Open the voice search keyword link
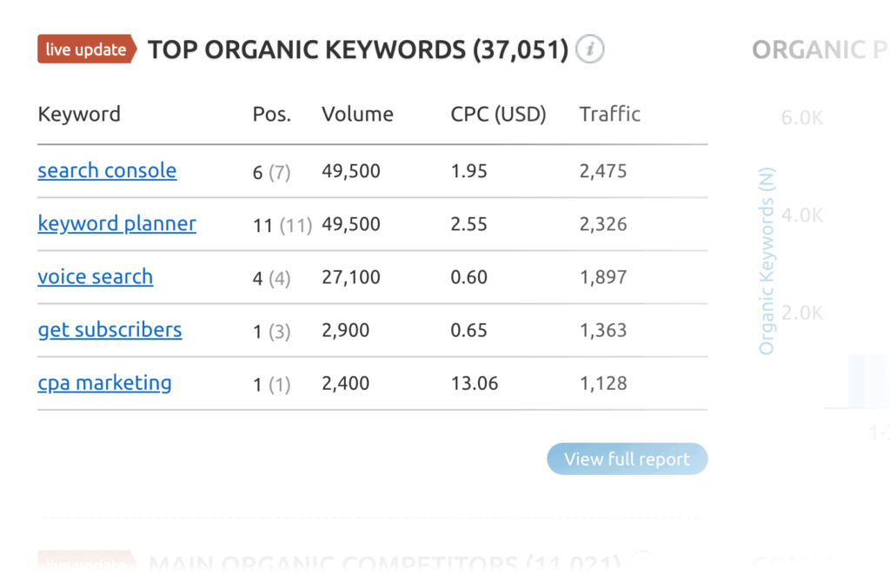The image size is (890, 588). pyautogui.click(x=96, y=276)
